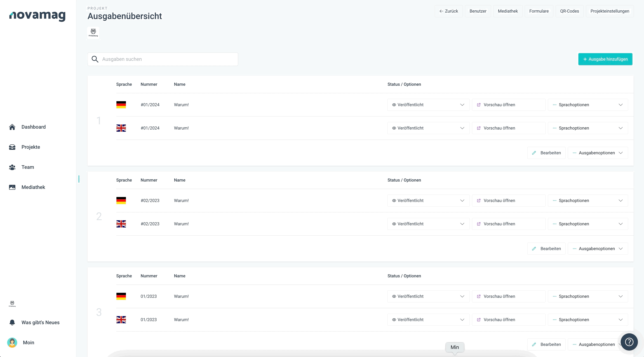
Task: Open Vorschau öffnen for English 01/2023
Action: coord(509,320)
